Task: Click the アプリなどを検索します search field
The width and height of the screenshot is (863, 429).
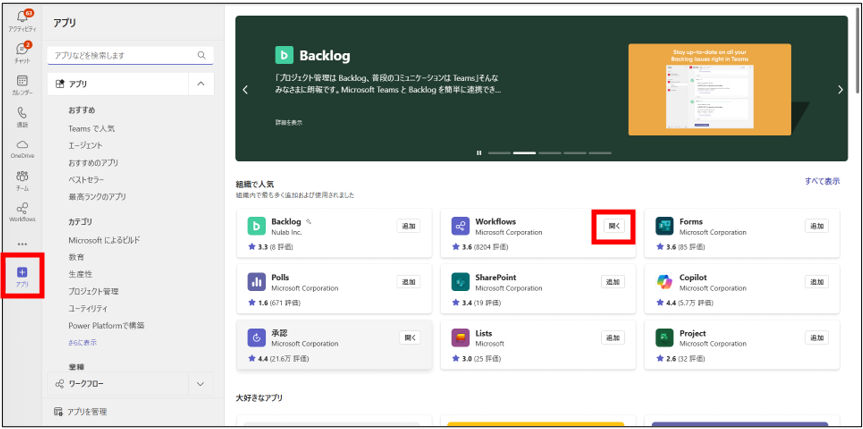Action: (130, 55)
